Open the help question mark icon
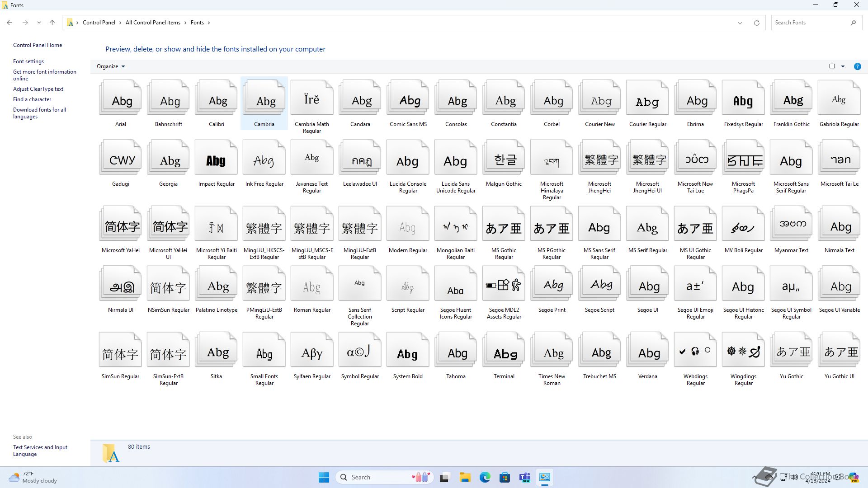The width and height of the screenshot is (868, 488). (x=857, y=66)
